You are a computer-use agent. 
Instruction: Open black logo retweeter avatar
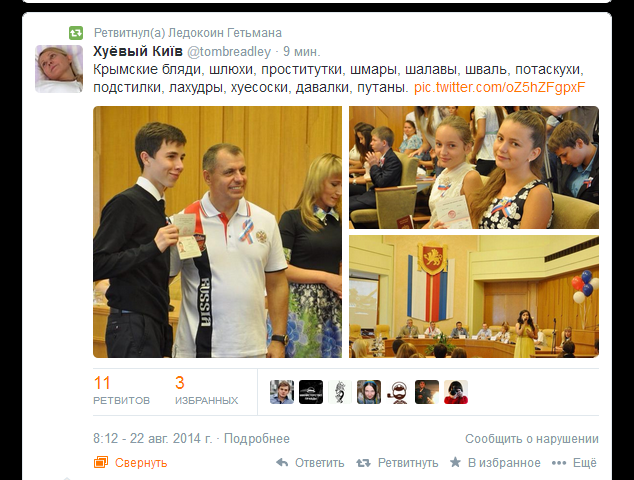coord(311,392)
